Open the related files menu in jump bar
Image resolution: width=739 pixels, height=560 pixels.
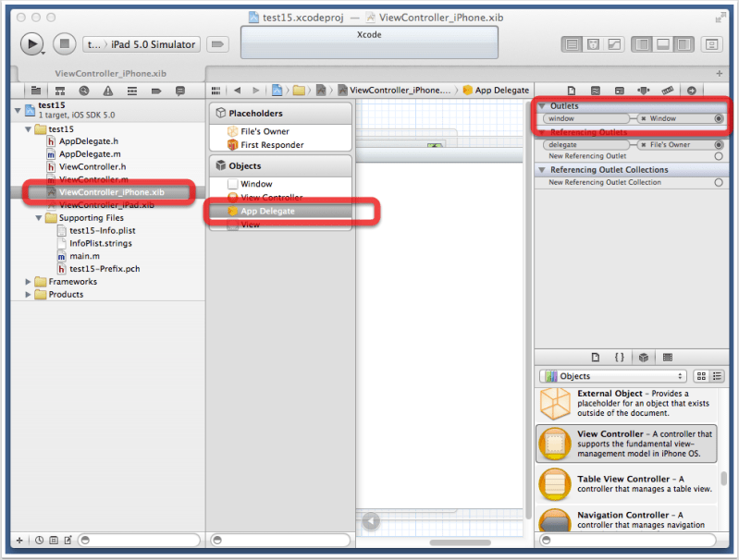[216, 90]
